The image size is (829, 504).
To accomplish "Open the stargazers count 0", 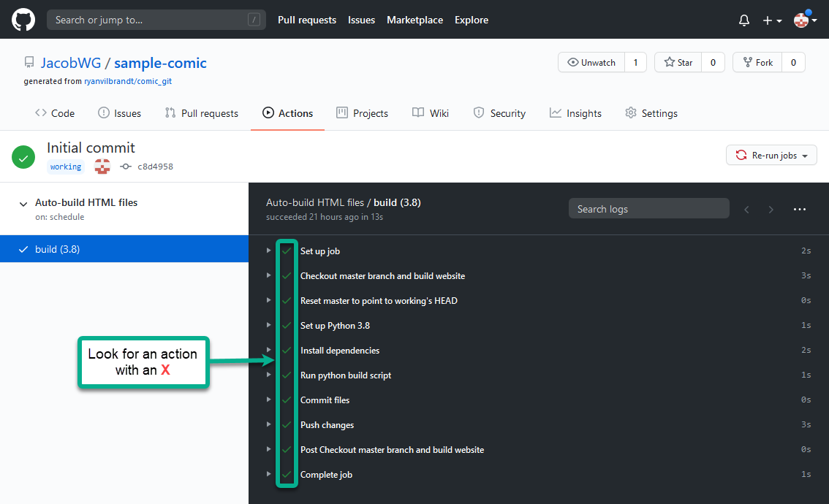I will point(713,62).
